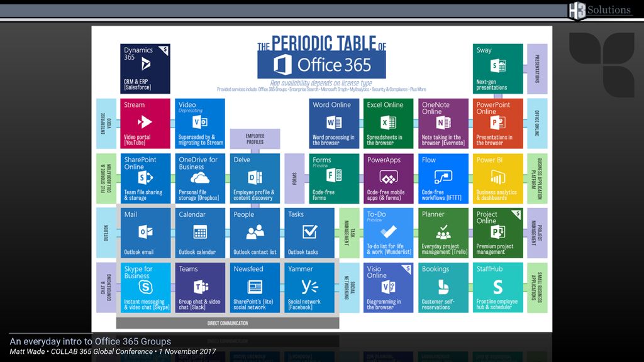The height and width of the screenshot is (362, 644).
Task: Select the Teams T icon
Action: click(x=200, y=287)
